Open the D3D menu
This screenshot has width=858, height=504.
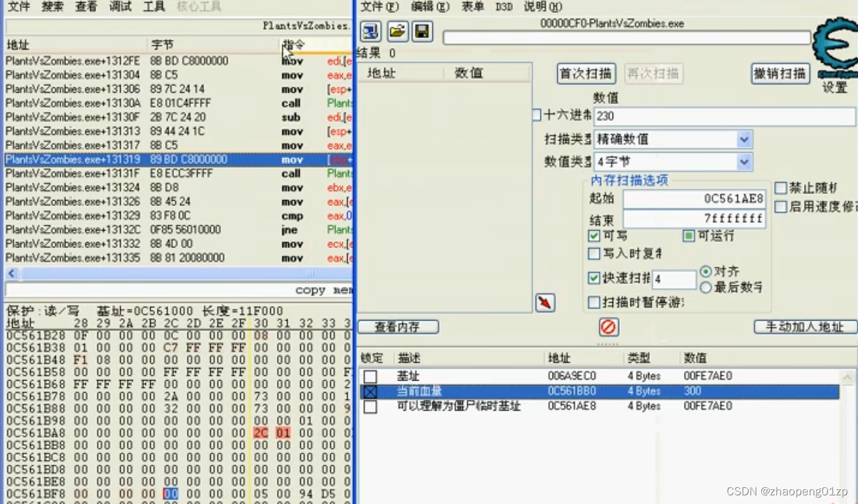(504, 7)
